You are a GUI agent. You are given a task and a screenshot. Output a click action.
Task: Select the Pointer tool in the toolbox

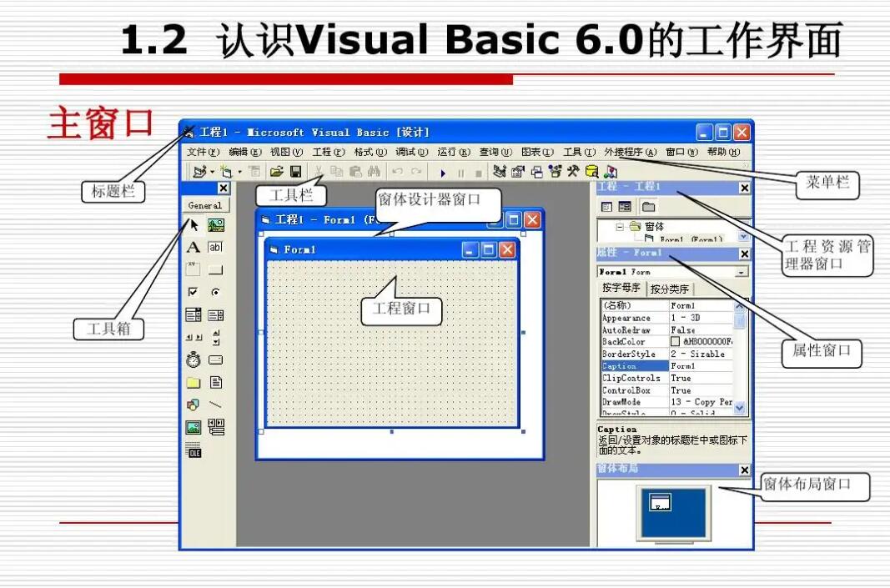click(193, 223)
